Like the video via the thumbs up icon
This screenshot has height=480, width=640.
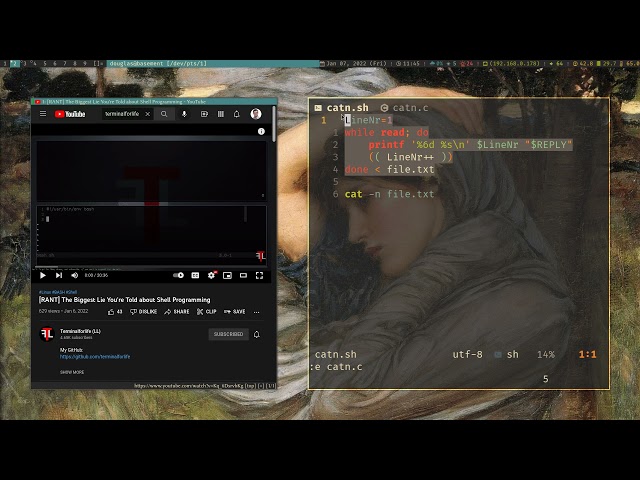point(111,312)
